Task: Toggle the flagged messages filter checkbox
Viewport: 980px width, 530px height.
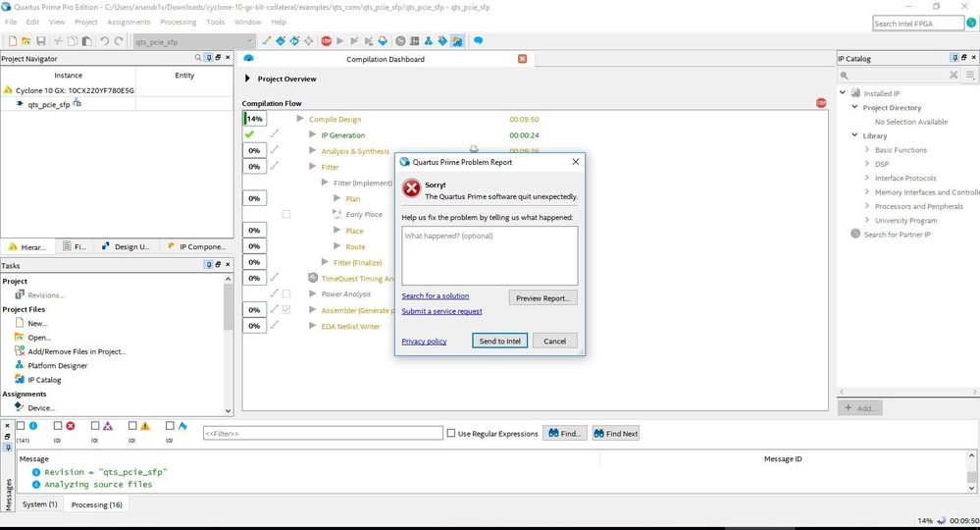Action: (170, 426)
